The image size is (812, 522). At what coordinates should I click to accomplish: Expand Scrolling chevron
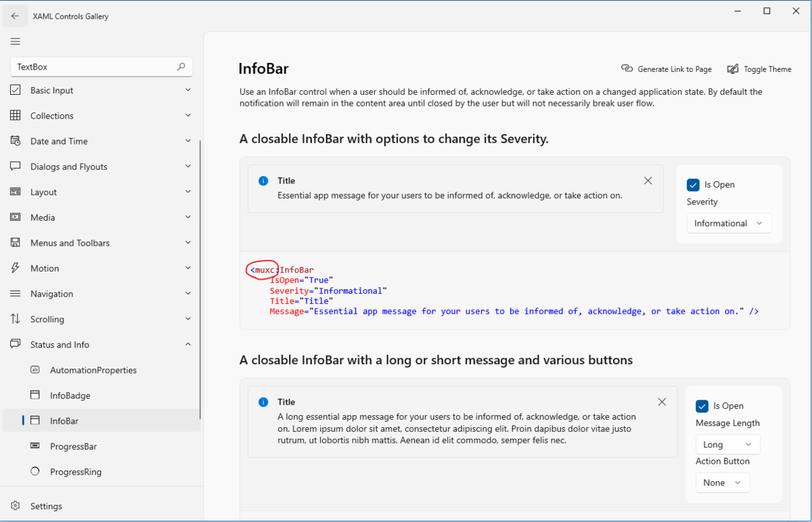click(x=188, y=319)
